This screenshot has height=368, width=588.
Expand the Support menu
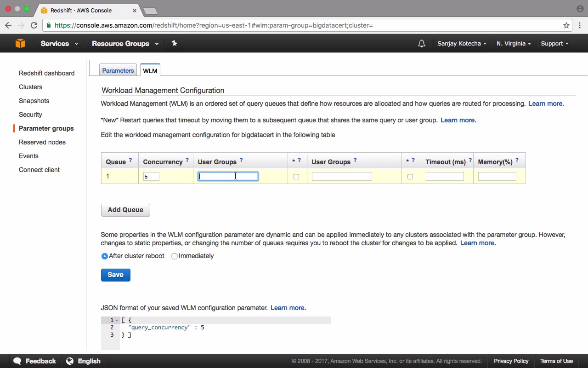554,44
